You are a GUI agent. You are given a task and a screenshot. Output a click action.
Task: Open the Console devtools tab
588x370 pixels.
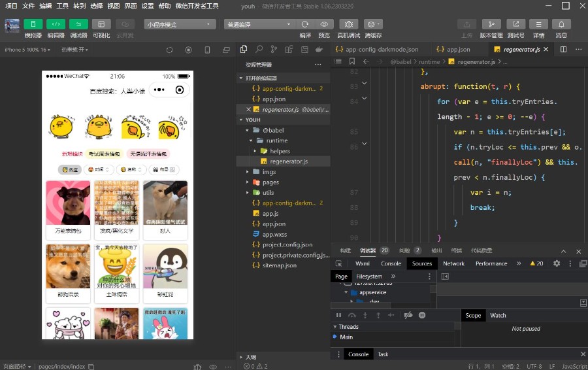coord(391,263)
